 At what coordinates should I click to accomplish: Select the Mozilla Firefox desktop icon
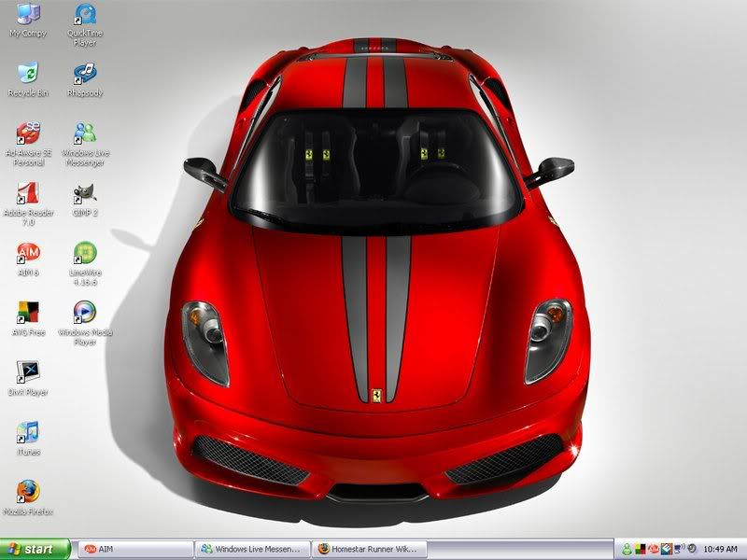point(28,492)
